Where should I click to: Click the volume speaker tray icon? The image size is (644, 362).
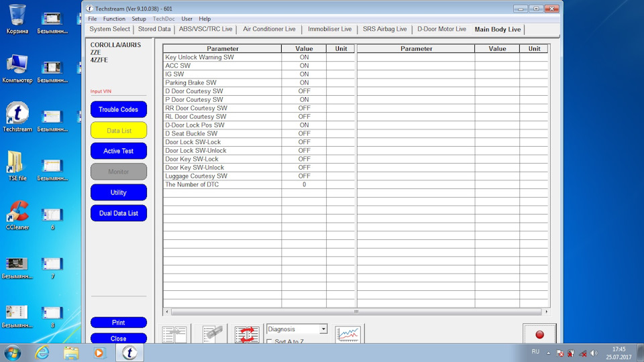click(594, 353)
